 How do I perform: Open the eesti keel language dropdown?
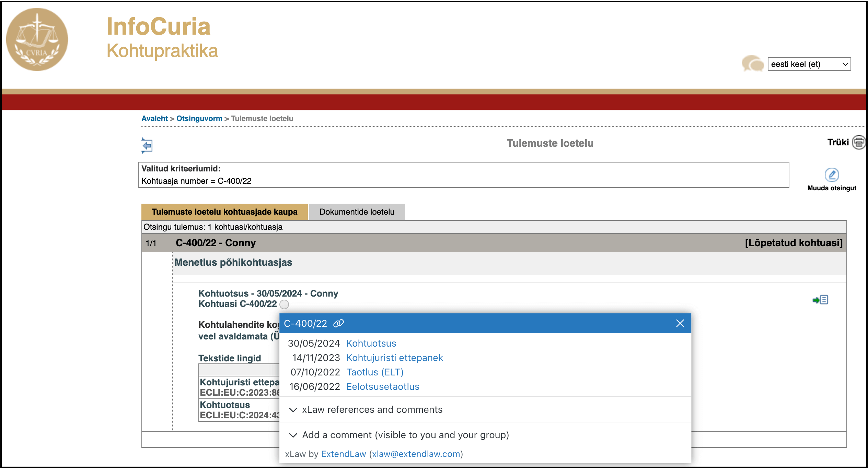(809, 64)
